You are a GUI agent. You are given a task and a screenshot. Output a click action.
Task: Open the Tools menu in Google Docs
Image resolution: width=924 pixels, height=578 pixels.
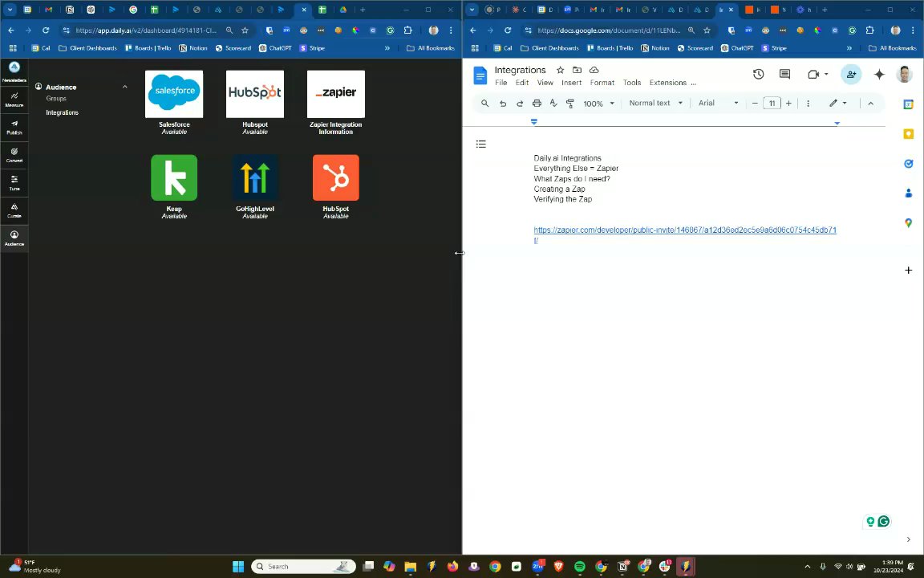(x=632, y=83)
